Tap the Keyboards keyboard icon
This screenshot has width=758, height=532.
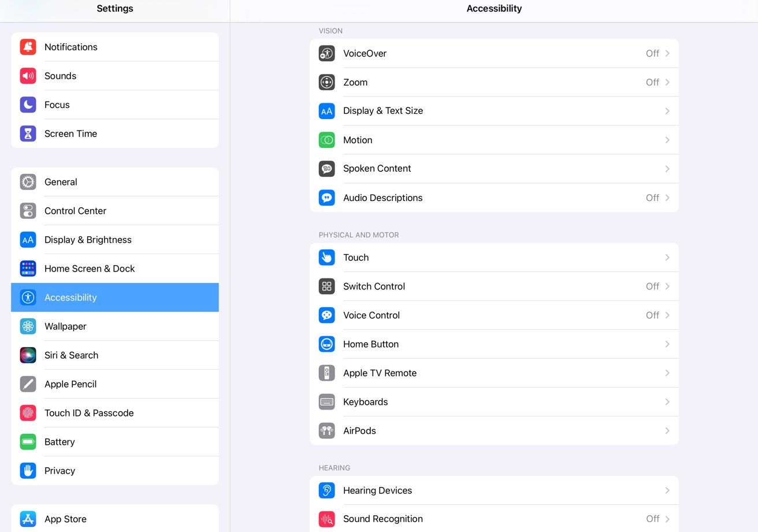[x=326, y=402]
